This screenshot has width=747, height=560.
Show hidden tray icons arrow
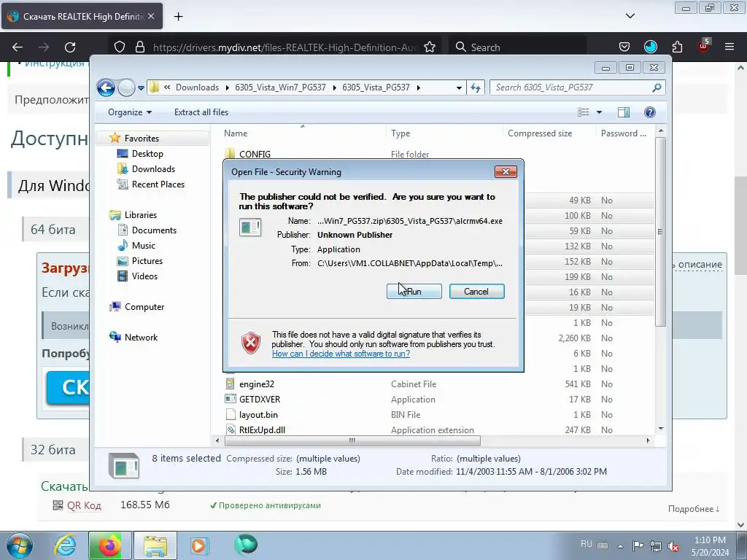click(620, 546)
